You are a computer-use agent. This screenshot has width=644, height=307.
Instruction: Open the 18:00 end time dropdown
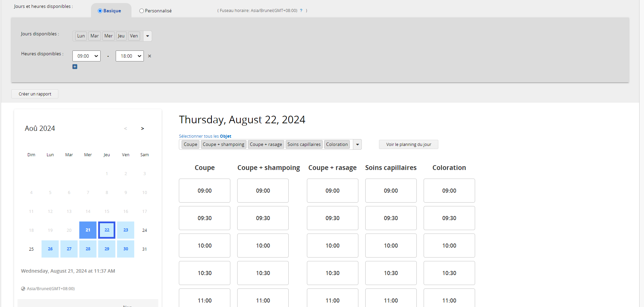130,56
